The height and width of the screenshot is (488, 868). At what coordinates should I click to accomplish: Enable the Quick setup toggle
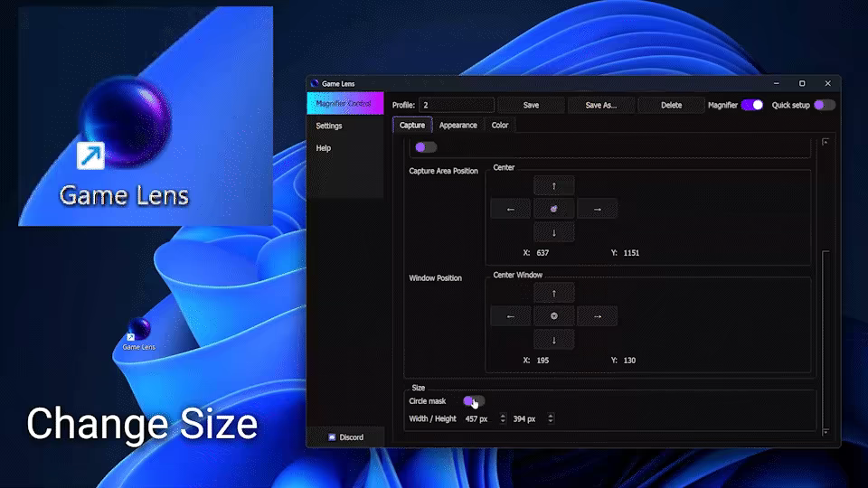[825, 105]
